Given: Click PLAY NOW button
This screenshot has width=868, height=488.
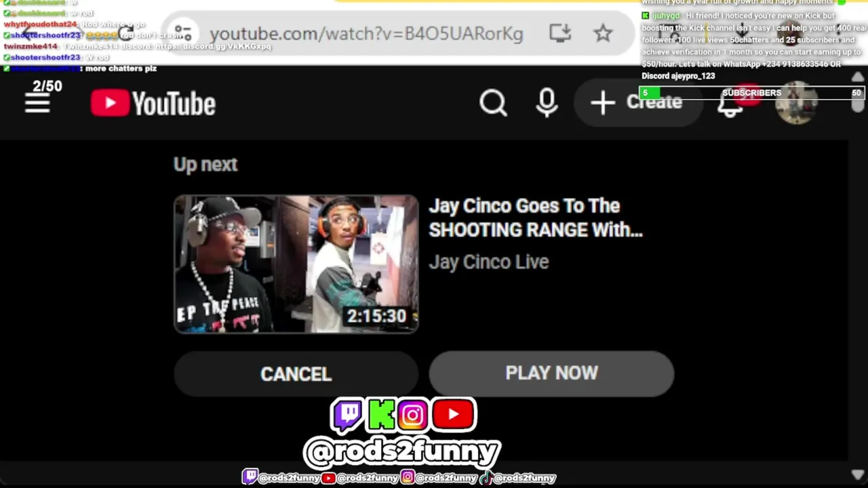Looking at the screenshot, I should (x=551, y=373).
